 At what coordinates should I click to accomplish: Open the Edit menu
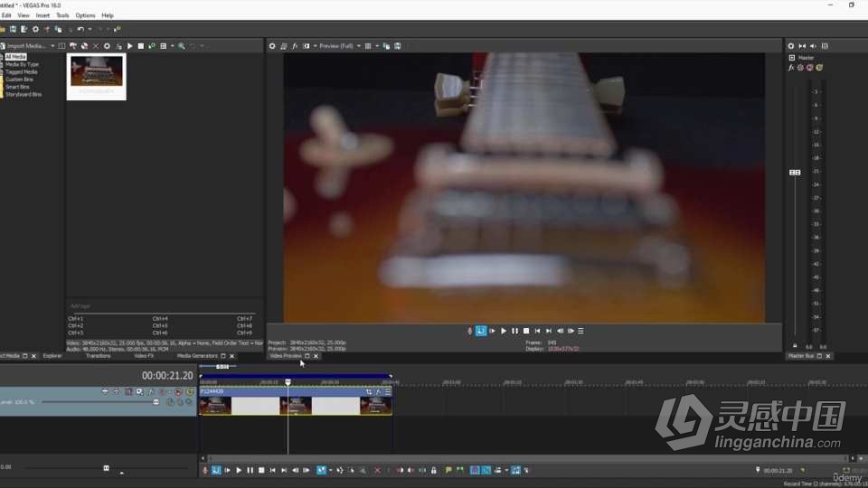pos(6,15)
